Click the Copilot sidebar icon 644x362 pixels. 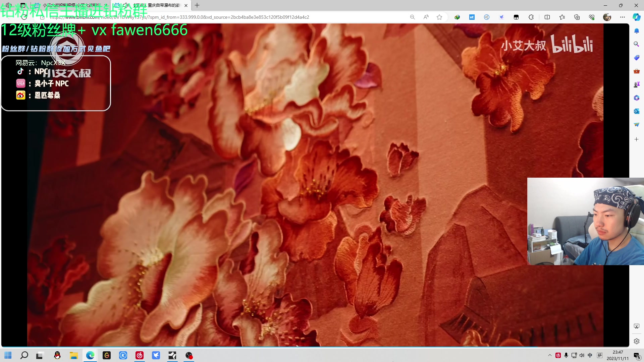click(636, 17)
